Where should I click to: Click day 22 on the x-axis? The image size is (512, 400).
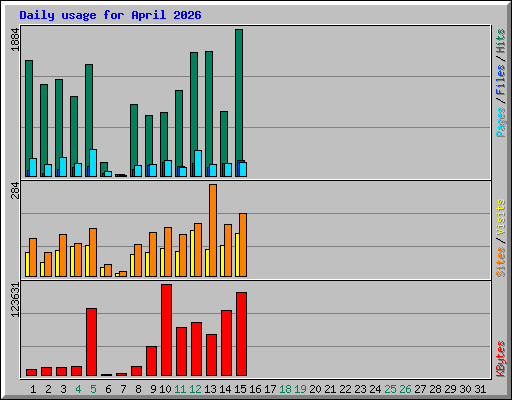click(345, 389)
